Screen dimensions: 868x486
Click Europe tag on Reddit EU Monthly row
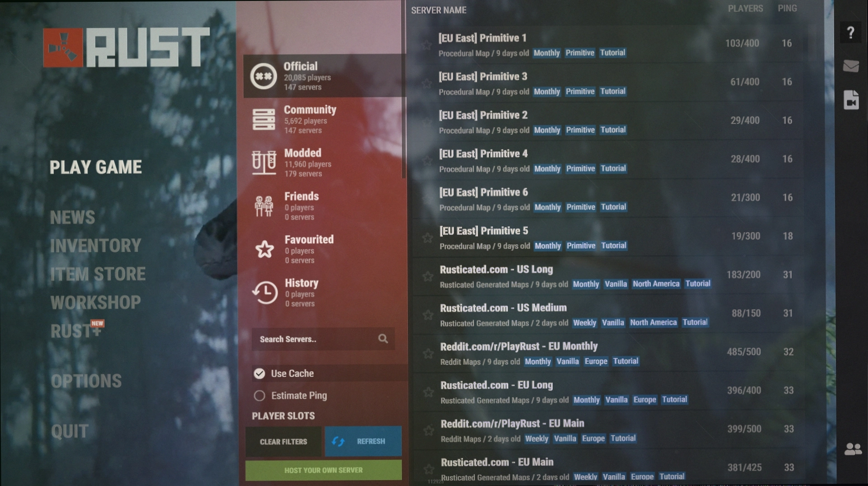coord(596,361)
